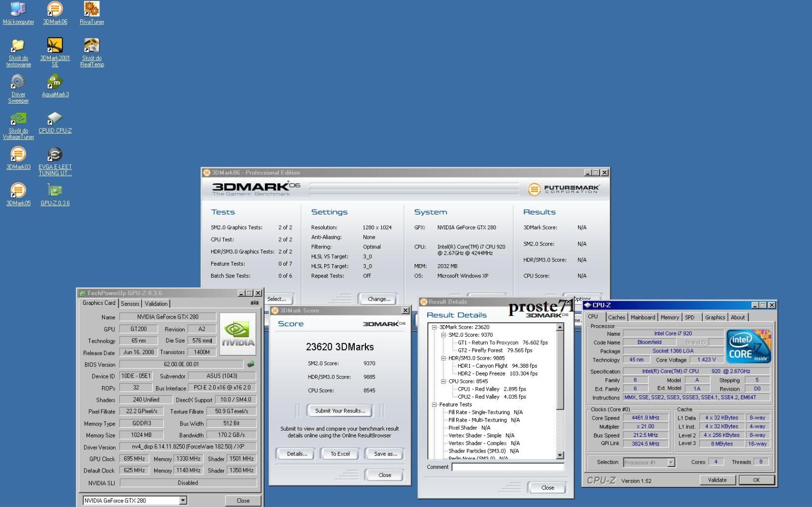Screen dimensions: 812x508
Task: Open the GPU-Z 0.3.6 desktop shortcut
Action: 55,195
